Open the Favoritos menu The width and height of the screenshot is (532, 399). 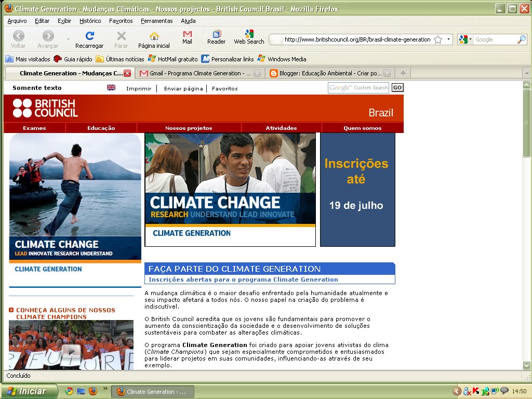click(121, 21)
